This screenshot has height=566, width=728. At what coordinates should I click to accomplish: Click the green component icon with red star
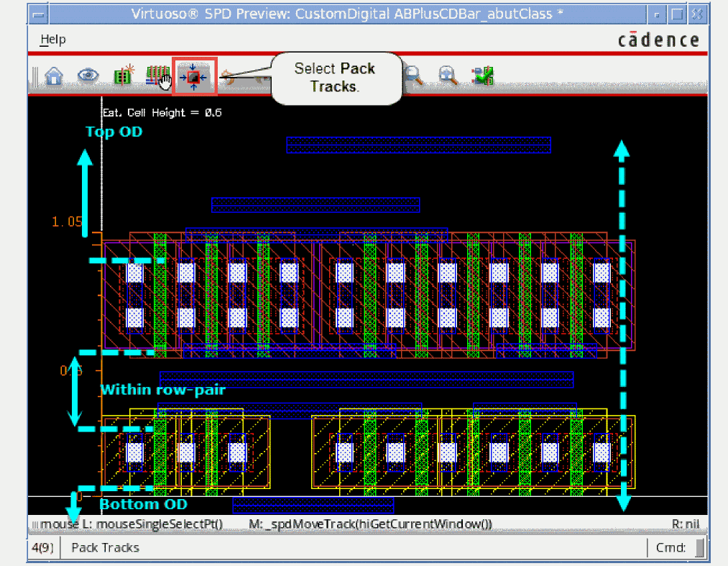[124, 76]
